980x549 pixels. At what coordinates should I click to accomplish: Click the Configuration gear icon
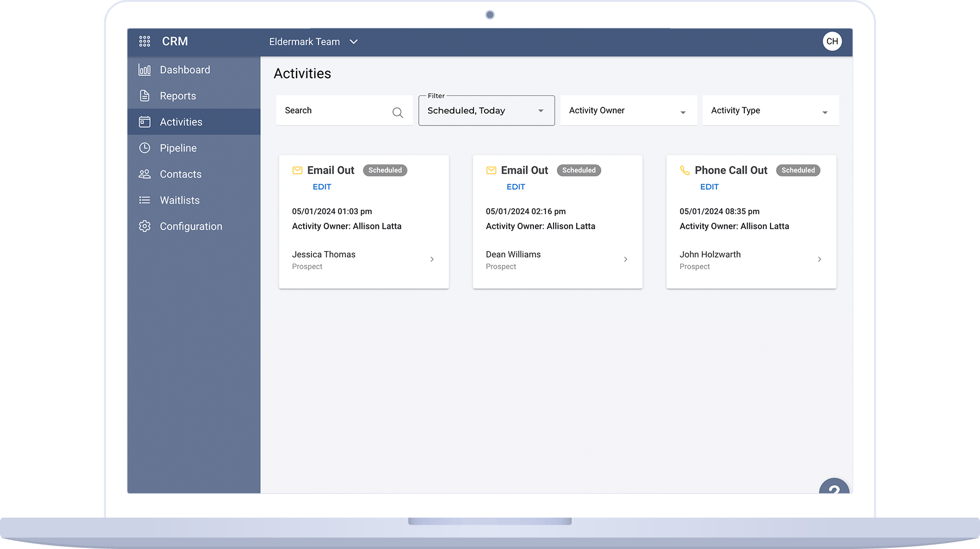145,226
